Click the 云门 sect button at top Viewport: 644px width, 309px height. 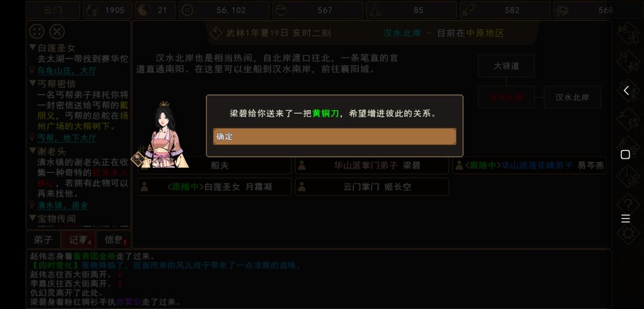(53, 10)
